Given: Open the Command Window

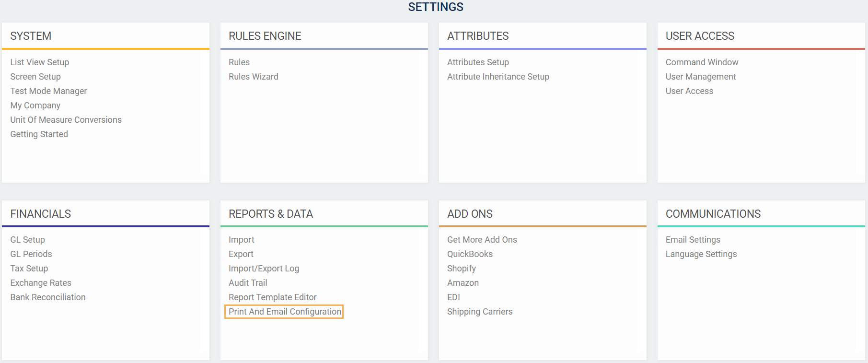Looking at the screenshot, I should click(x=702, y=62).
